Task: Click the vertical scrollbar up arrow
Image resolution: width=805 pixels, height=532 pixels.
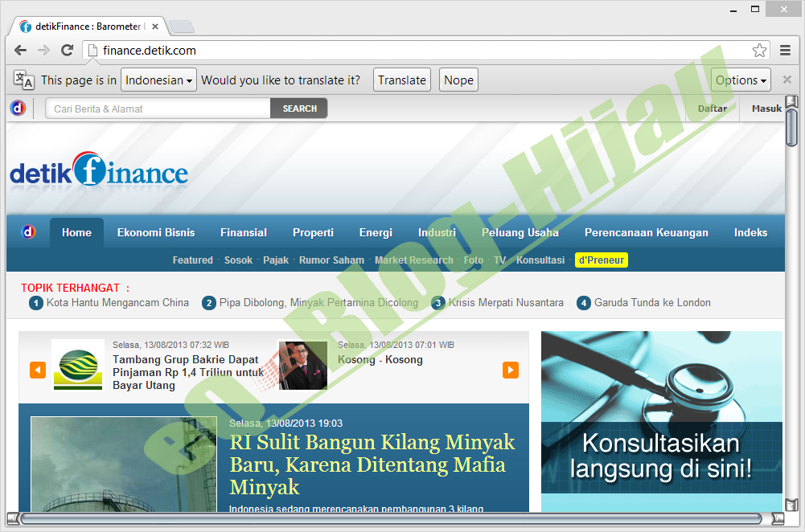Action: point(791,101)
